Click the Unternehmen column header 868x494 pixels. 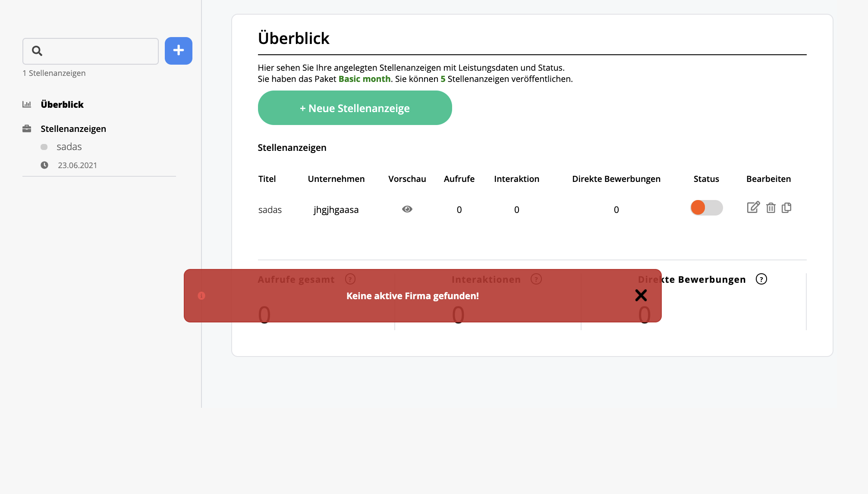(x=337, y=179)
